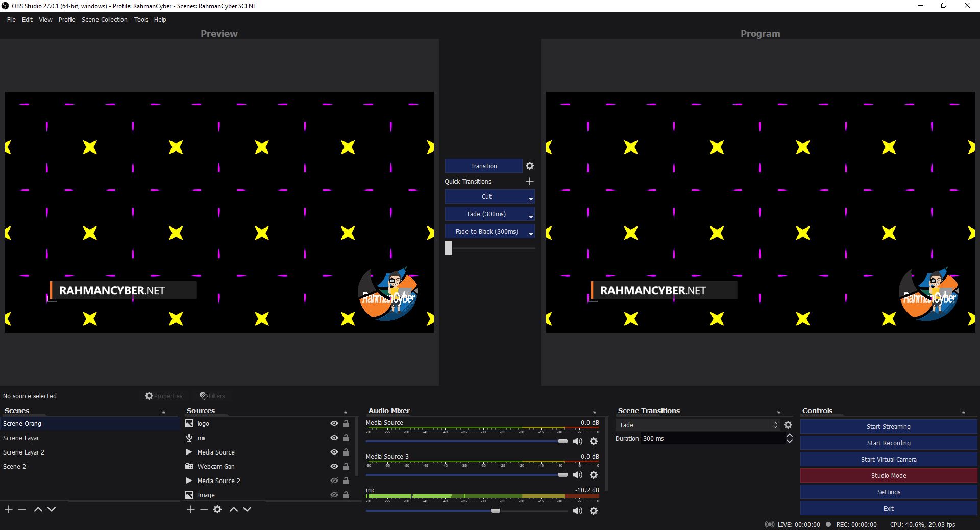Screen dimensions: 980x530
Task: Toggle lock on Webcam Gan source
Action: click(346, 466)
